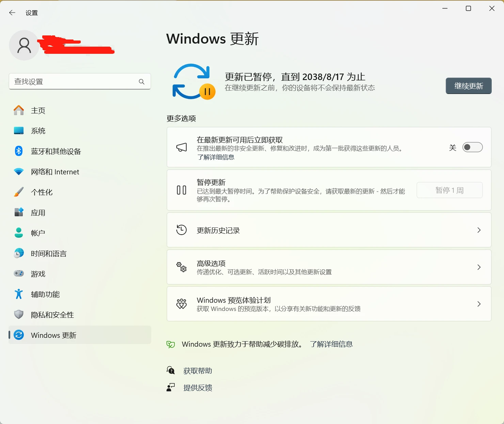Click the 系统 monitor icon

click(x=19, y=131)
